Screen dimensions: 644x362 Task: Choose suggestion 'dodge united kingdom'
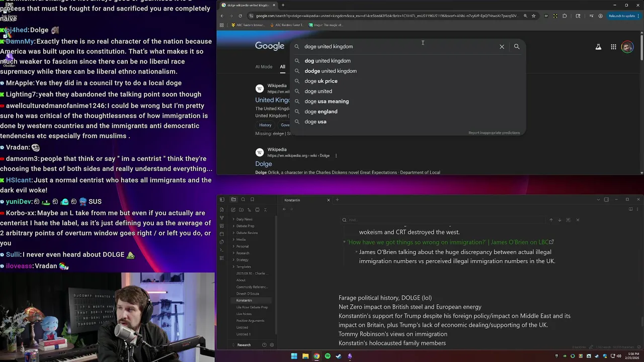(x=331, y=71)
